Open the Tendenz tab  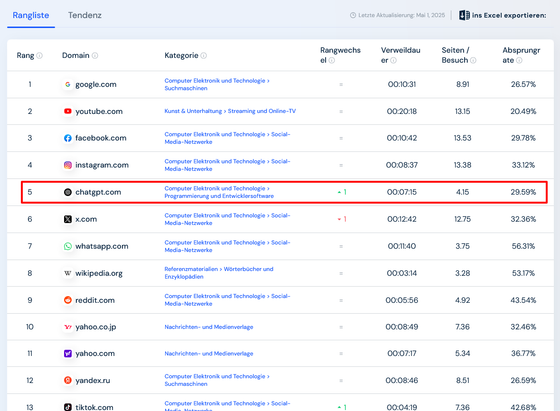click(85, 15)
